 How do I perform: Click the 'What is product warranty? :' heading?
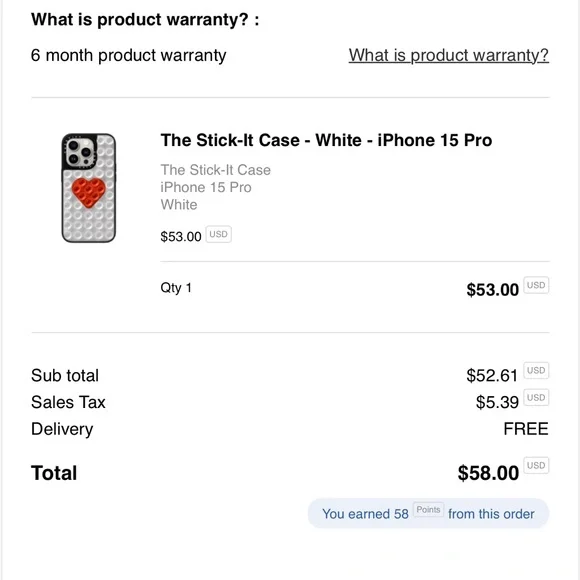coord(145,19)
